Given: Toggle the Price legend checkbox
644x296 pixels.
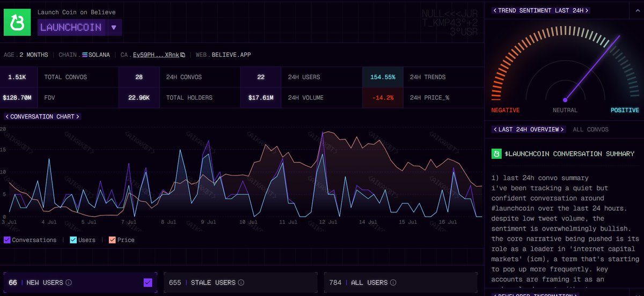Looking at the screenshot, I should click(x=112, y=240).
